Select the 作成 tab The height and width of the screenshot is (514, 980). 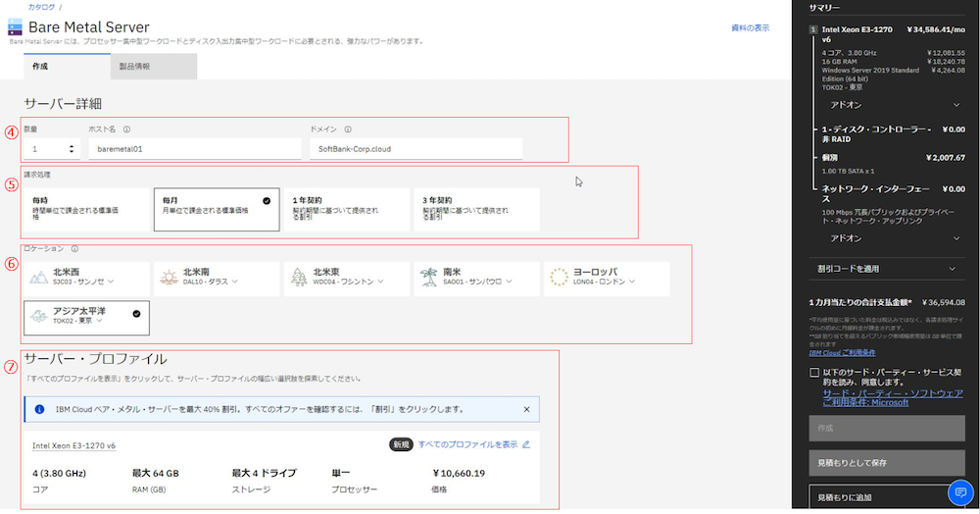[x=66, y=66]
